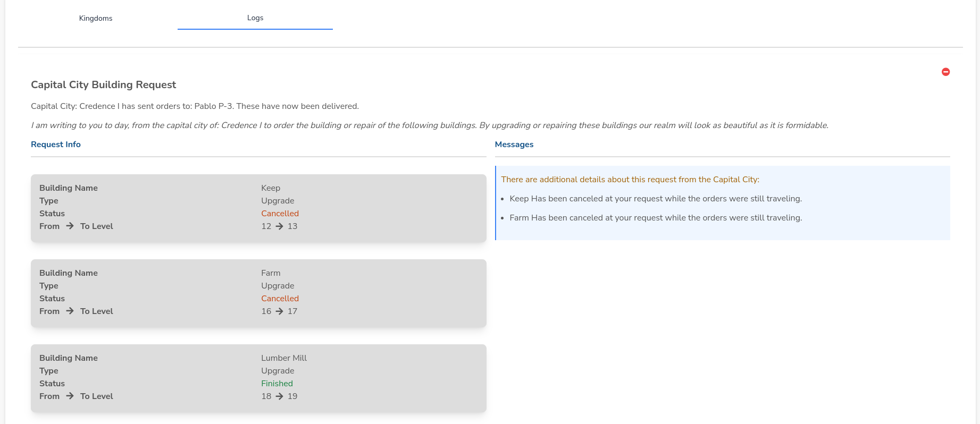The image size is (980, 424).
Task: Click the Upgrade type in Keep card
Action: [x=278, y=201]
